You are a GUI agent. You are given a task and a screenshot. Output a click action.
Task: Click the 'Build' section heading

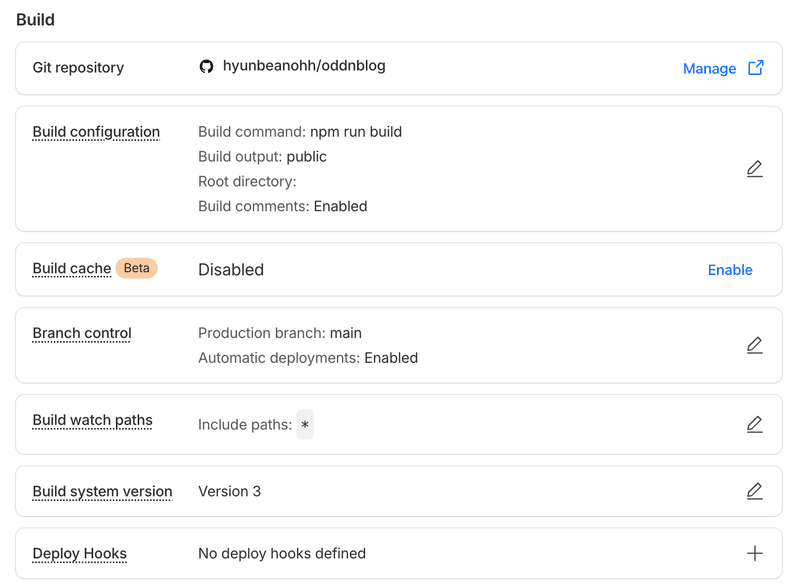[35, 20]
